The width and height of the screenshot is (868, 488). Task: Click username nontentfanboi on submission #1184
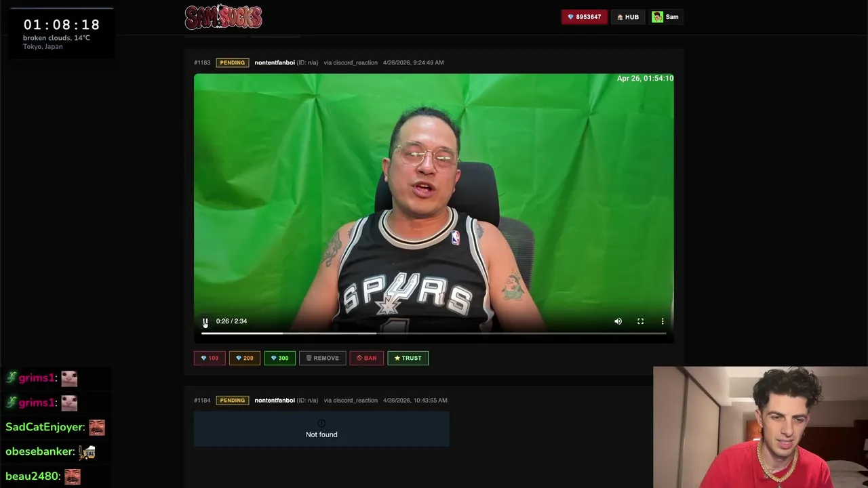[x=275, y=400]
